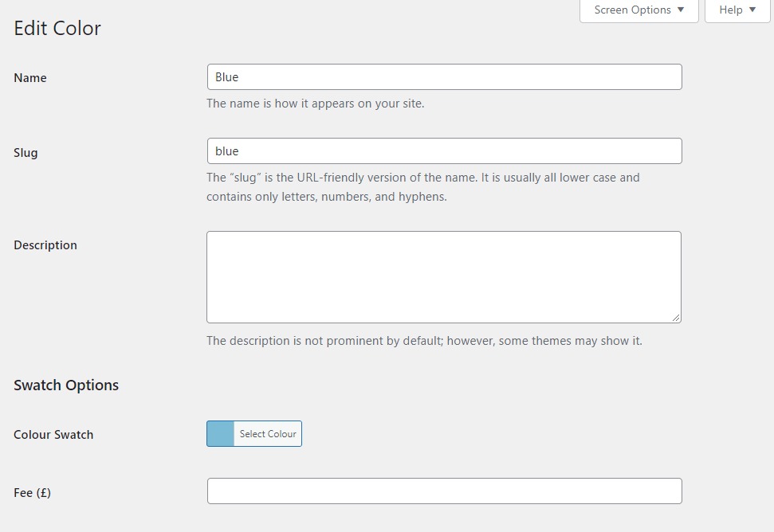The width and height of the screenshot is (774, 532).
Task: Select the Slug input field
Action: pos(444,151)
